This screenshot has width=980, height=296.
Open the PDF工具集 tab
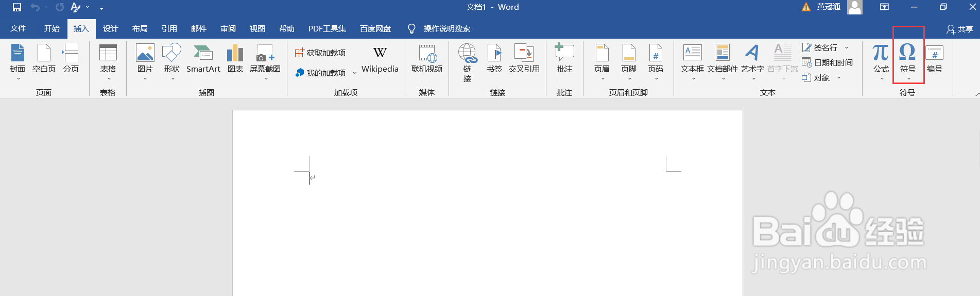coord(327,29)
